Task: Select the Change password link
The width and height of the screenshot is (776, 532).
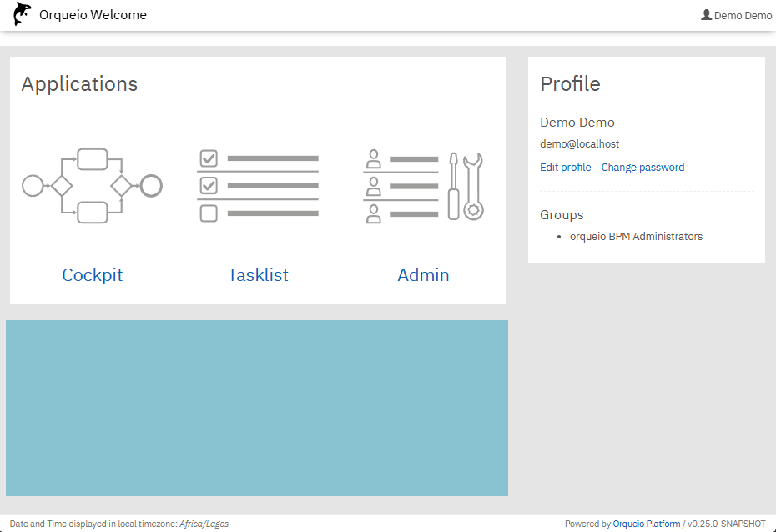Action: (x=642, y=168)
